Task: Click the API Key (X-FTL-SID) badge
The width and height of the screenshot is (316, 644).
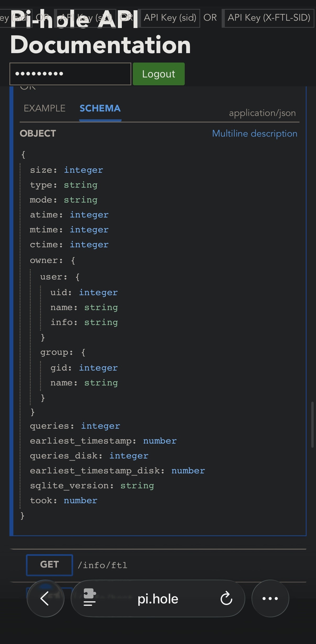Action: click(269, 18)
